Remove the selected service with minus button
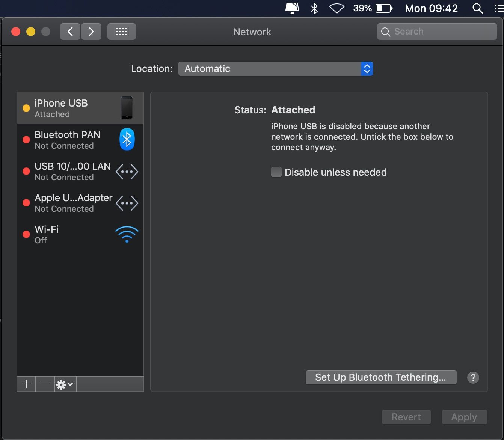Viewport: 504px width, 440px height. pos(45,384)
